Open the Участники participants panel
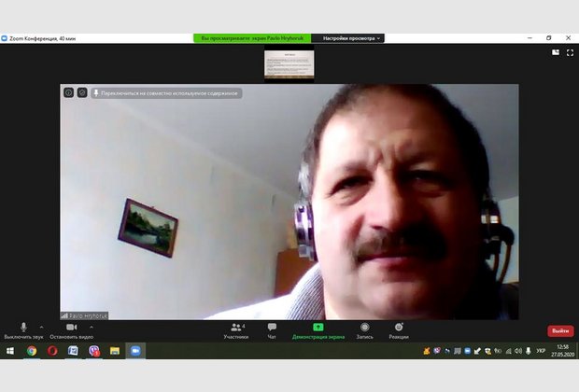 coord(236,331)
